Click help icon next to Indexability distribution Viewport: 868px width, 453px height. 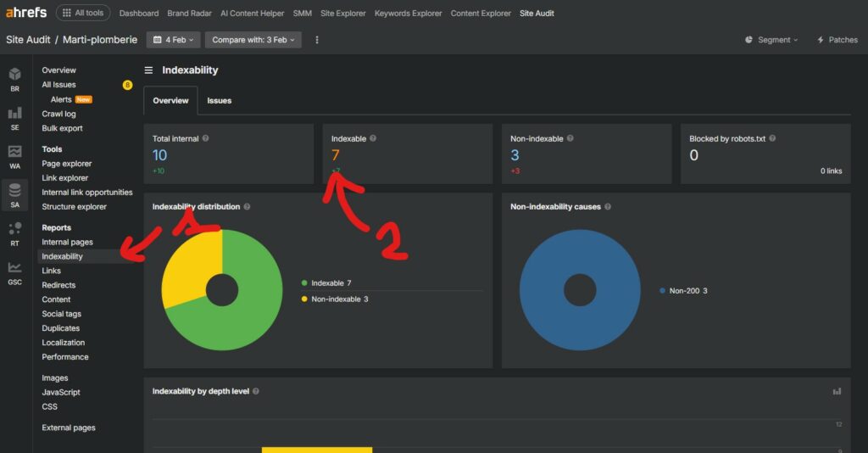coord(247,206)
